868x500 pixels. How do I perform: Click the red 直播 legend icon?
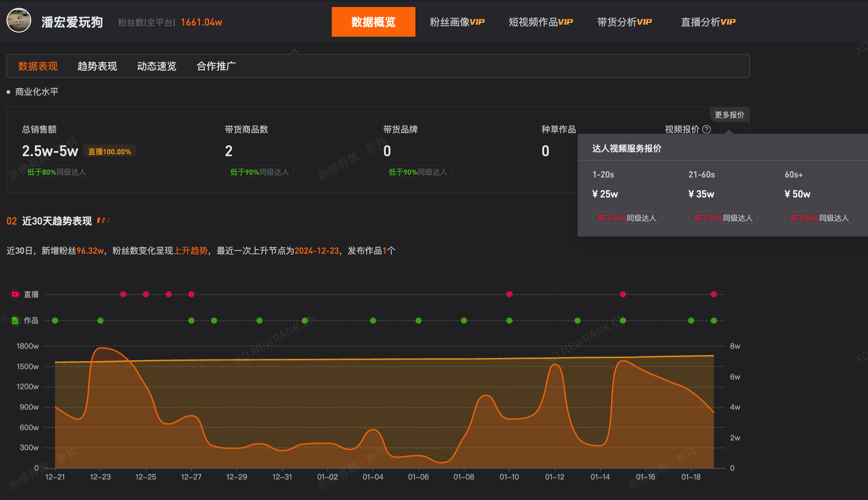pyautogui.click(x=15, y=294)
